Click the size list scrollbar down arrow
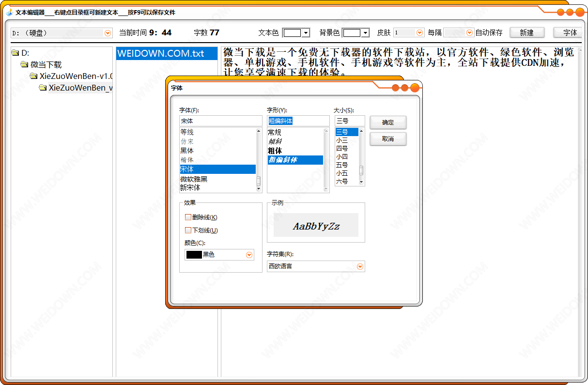The height and width of the screenshot is (385, 588). (x=361, y=182)
